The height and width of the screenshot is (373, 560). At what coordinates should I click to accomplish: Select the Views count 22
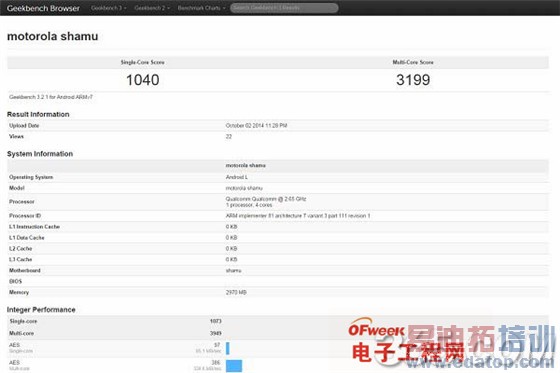tap(229, 136)
